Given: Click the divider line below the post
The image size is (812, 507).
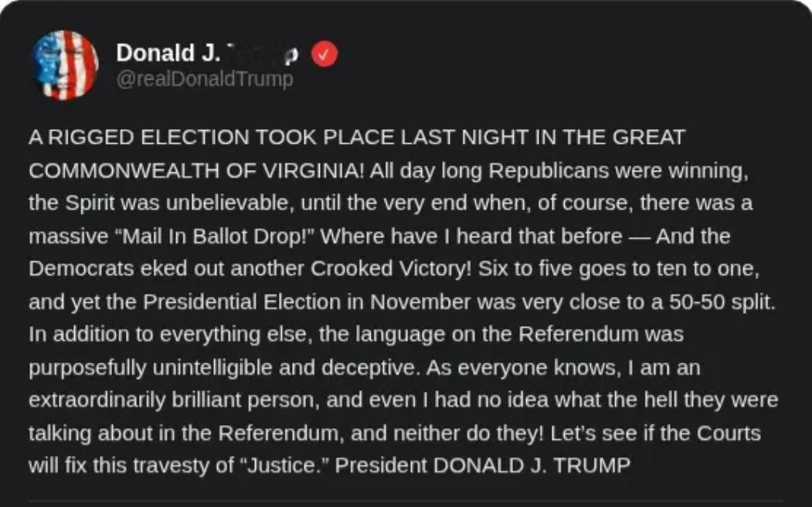Looking at the screenshot, I should click(x=406, y=501).
